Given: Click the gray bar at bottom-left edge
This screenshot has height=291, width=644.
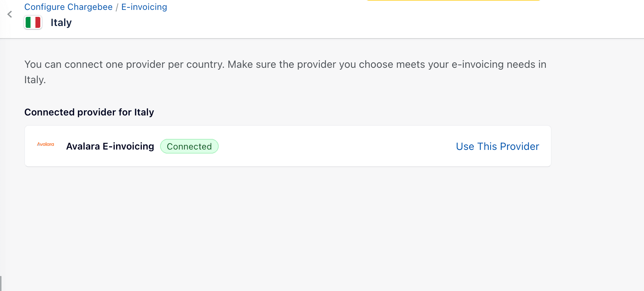Looking at the screenshot, I should click(x=1, y=283).
